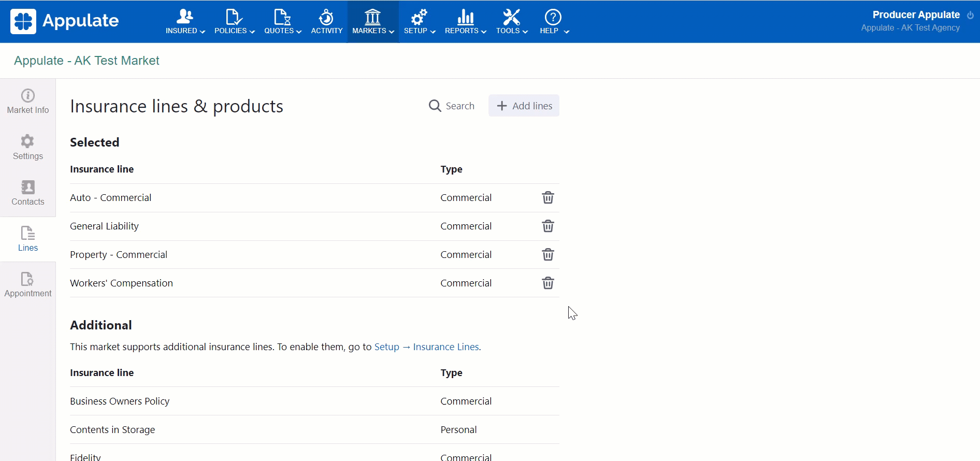Open the Tools menu
Viewport: 980px width, 461px height.
[512, 22]
